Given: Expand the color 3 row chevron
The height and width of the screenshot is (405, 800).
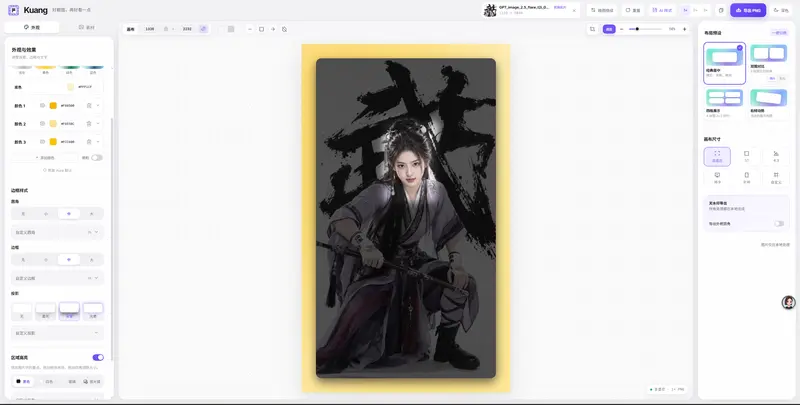Looking at the screenshot, I should (x=97, y=142).
